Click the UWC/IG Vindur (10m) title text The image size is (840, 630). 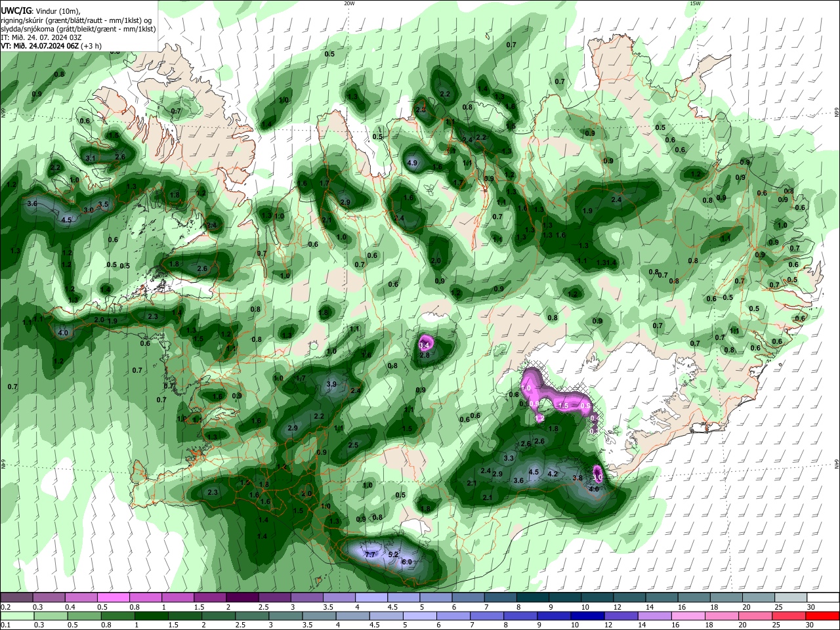[x=40, y=11]
